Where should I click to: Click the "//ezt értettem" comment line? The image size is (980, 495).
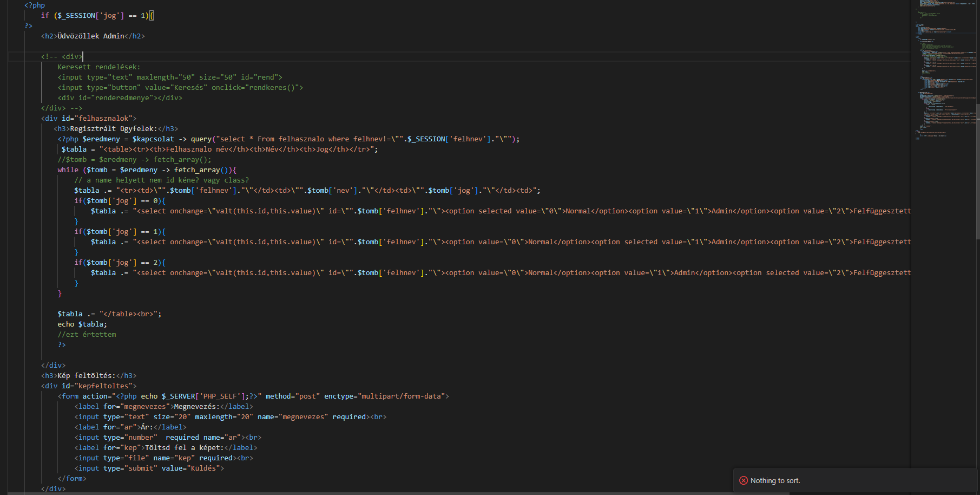(87, 335)
